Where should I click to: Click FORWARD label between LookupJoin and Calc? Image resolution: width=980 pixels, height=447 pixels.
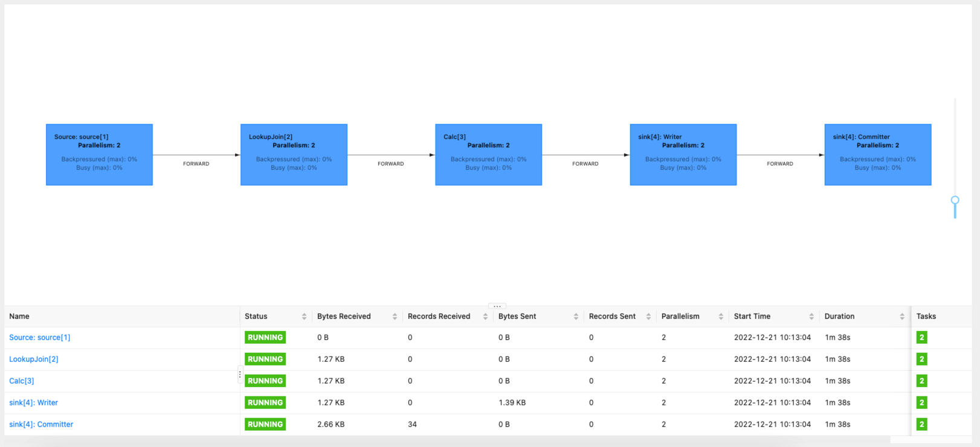391,164
